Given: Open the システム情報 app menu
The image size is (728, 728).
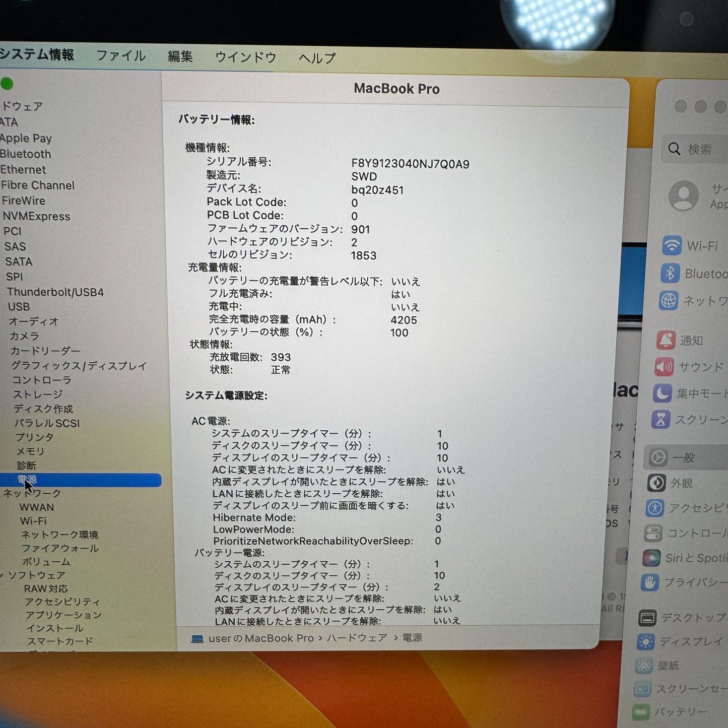Looking at the screenshot, I should 37,54.
